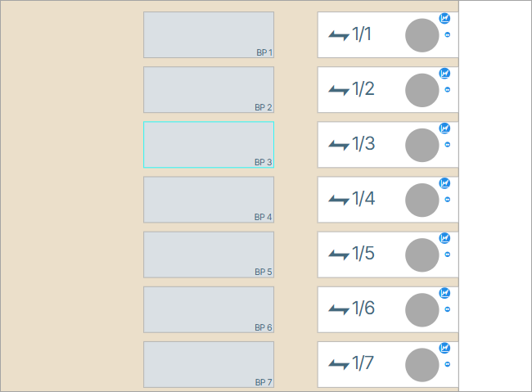Toggle the gray status circle on port 1/1

[x=422, y=35]
